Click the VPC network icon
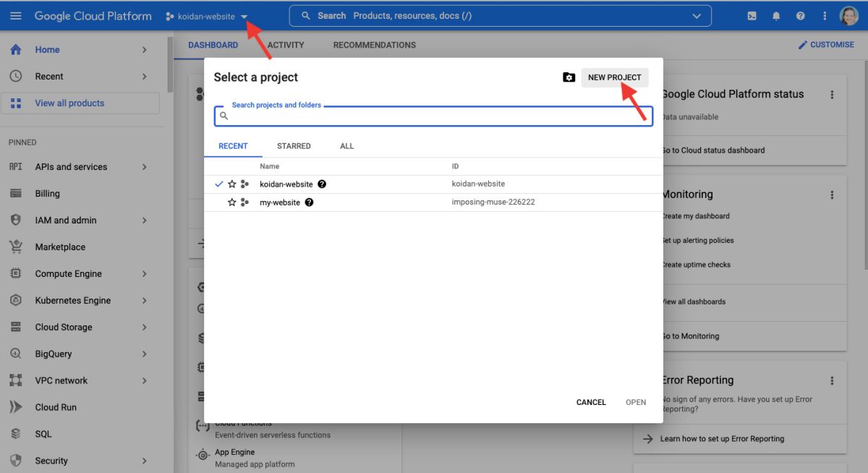The width and height of the screenshot is (868, 473). click(x=16, y=381)
